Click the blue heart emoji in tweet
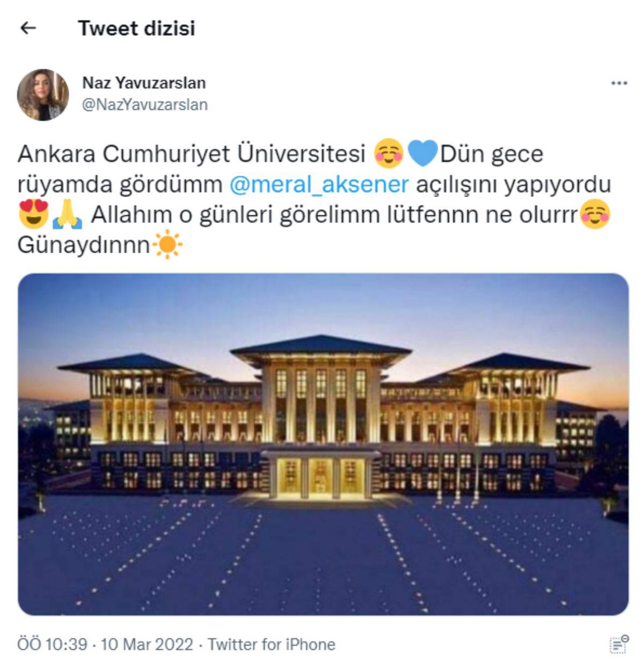Viewport: 644px width, 672px height. [423, 154]
